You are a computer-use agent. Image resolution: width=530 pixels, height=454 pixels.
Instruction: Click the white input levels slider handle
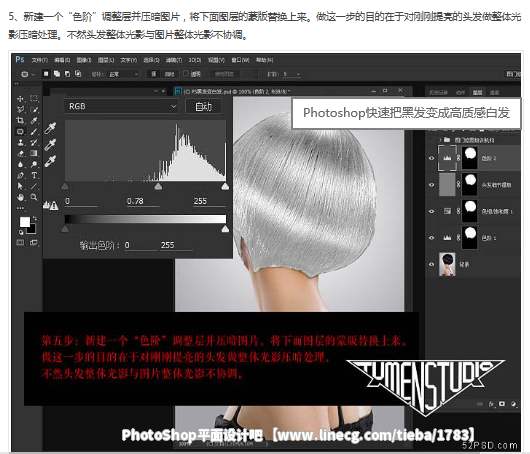click(225, 186)
